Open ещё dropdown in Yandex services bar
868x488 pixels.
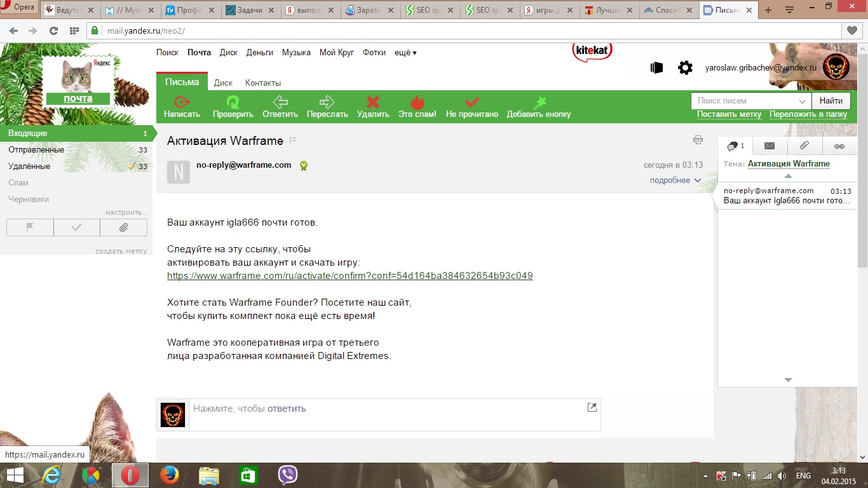(405, 53)
